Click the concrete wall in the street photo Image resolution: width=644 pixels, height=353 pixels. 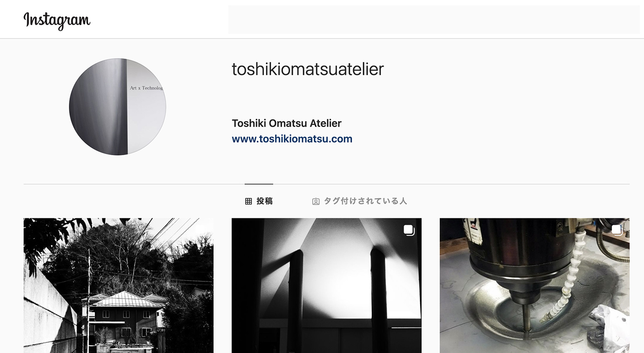tap(47, 311)
